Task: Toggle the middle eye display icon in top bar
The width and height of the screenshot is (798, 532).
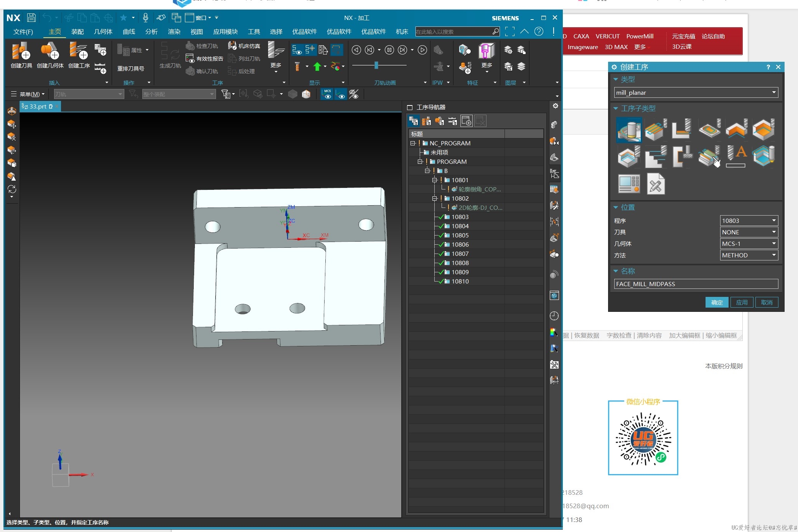Action: tap(341, 94)
